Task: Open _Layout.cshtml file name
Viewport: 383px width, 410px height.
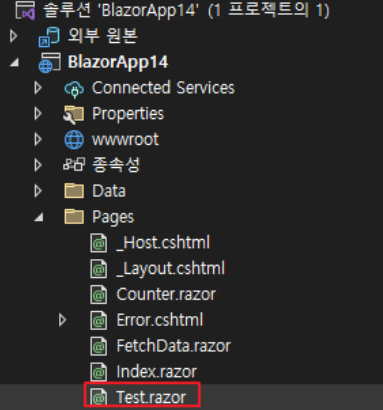Action: 171,269
